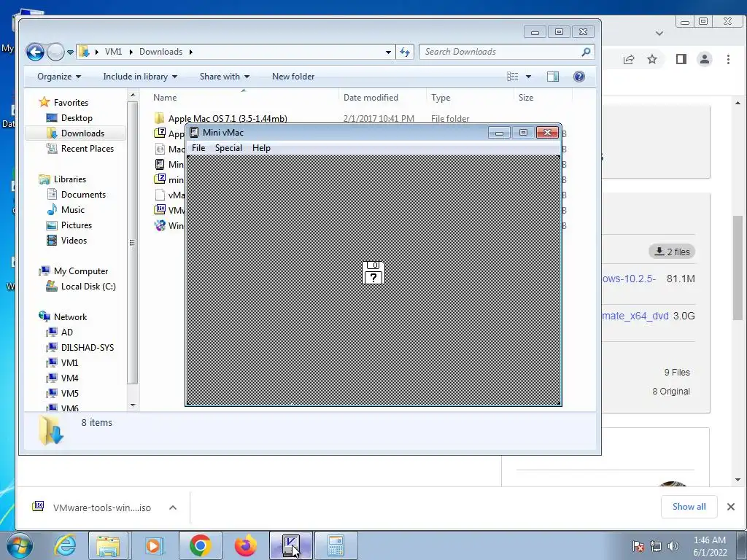The image size is (747, 560).
Task: Open the Share with dropdown
Action: [x=225, y=77]
